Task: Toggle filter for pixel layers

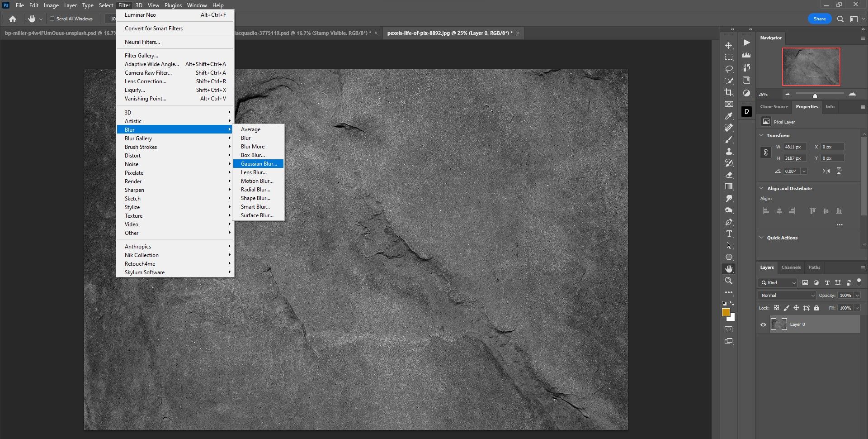Action: click(805, 283)
